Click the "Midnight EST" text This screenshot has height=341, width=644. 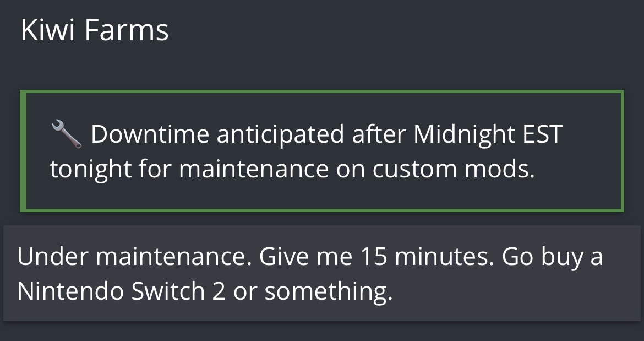pos(488,135)
